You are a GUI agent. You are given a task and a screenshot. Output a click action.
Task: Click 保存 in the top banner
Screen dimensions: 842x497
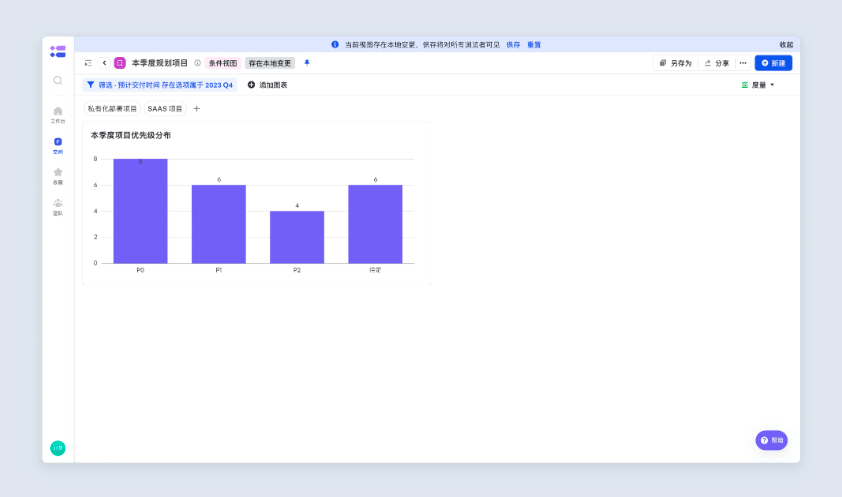coord(513,45)
